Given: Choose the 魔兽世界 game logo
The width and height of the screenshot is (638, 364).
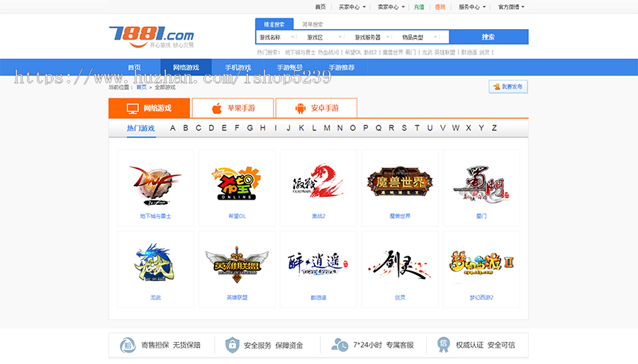Looking at the screenshot, I should 400,181.
